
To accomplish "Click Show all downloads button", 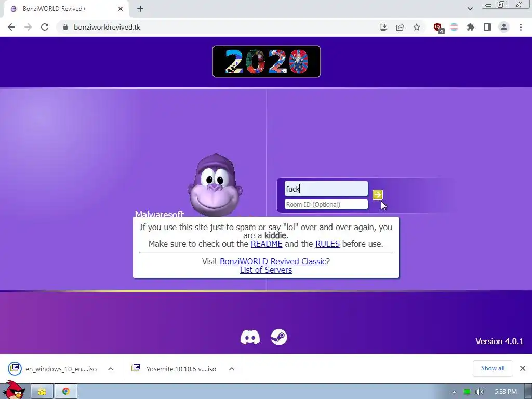I will [x=493, y=368].
